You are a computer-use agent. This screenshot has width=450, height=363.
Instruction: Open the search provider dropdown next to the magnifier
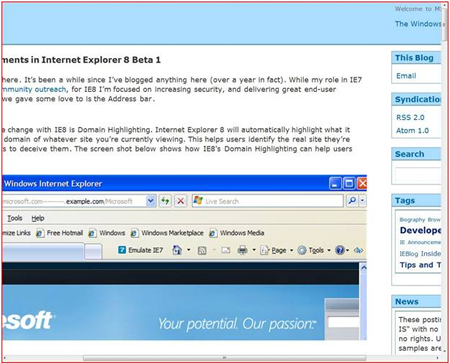click(x=362, y=201)
